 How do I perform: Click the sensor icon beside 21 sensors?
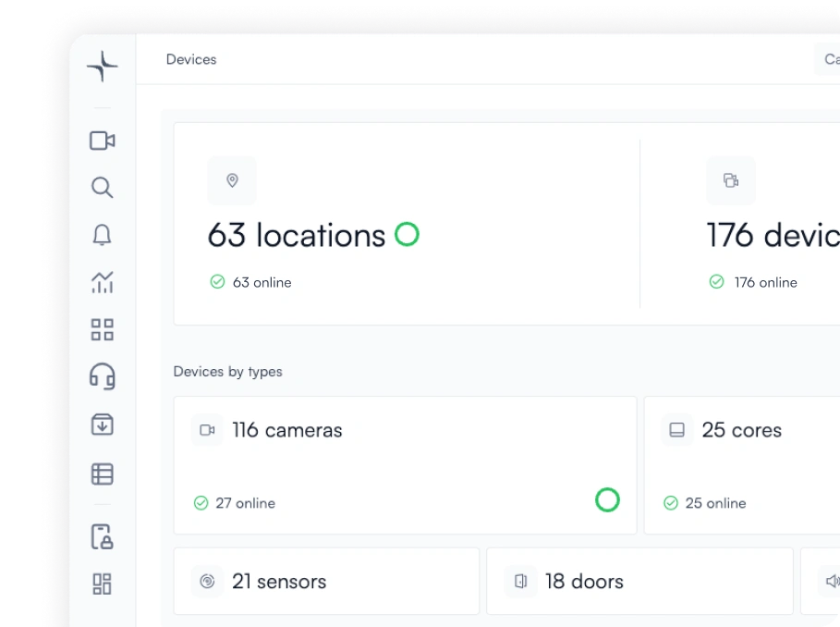pos(207,581)
